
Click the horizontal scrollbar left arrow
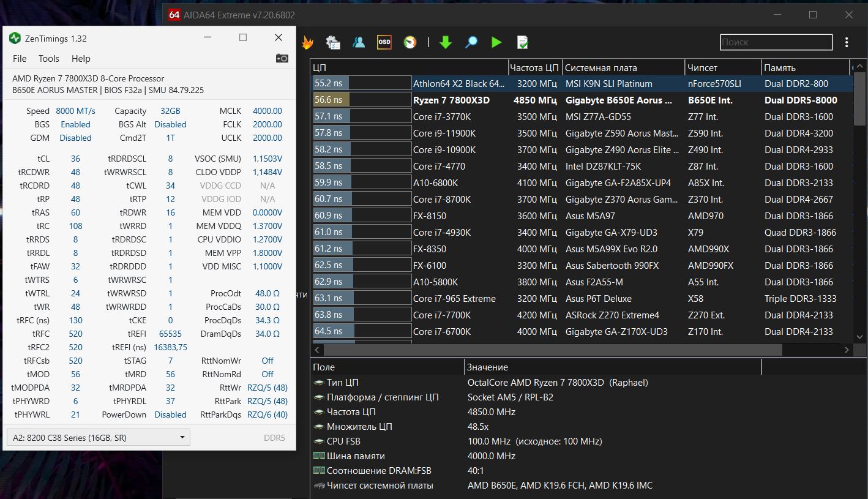click(x=317, y=350)
